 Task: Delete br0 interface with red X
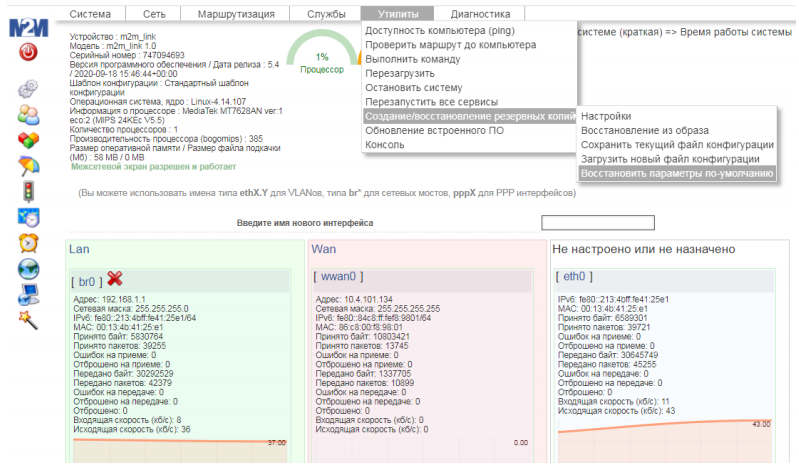click(x=115, y=277)
